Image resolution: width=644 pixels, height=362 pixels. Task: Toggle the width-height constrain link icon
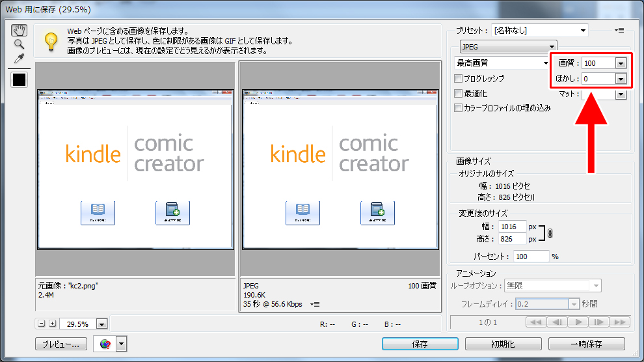coord(550,233)
